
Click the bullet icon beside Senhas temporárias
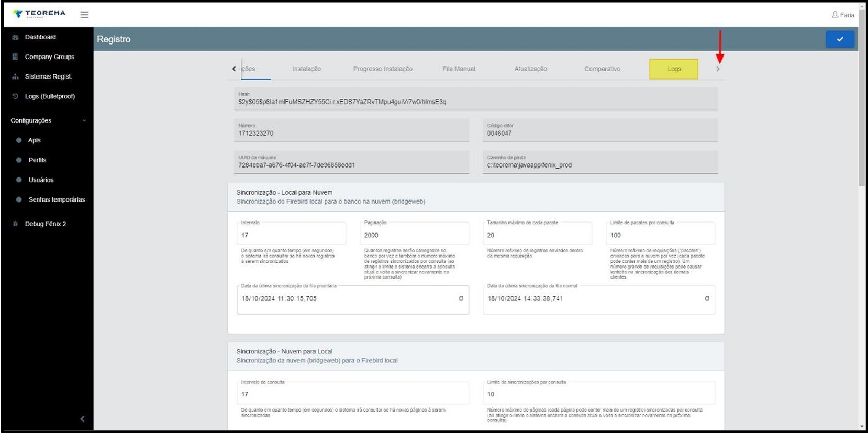(x=19, y=199)
